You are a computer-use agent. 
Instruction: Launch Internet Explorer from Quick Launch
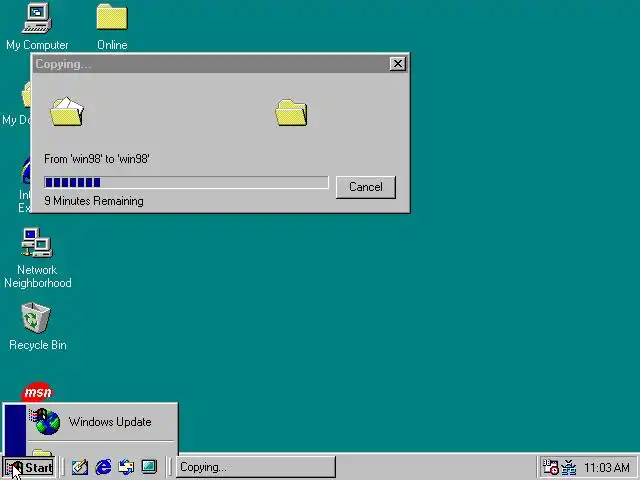point(104,467)
